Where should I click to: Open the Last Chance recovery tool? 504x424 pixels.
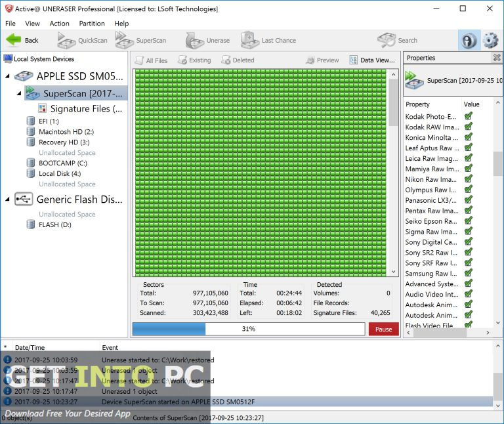(x=268, y=41)
